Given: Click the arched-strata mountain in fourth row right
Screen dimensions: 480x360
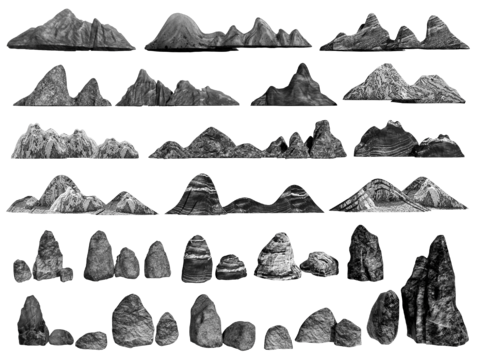Looking at the screenshot, I should pos(398,194).
